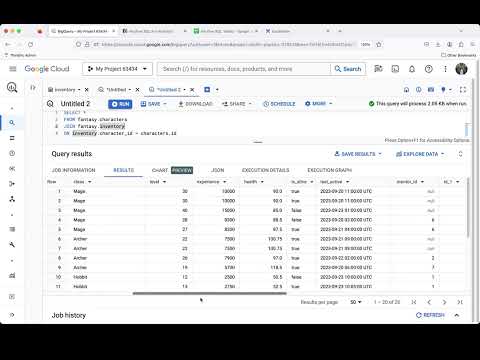Open the scheduled queries clock icon in sidebar

12,153
